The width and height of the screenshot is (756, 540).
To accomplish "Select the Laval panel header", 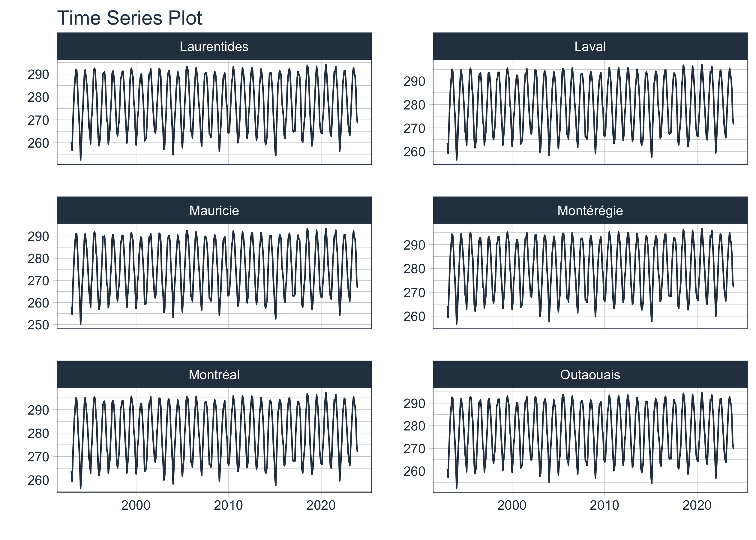I will [x=590, y=46].
